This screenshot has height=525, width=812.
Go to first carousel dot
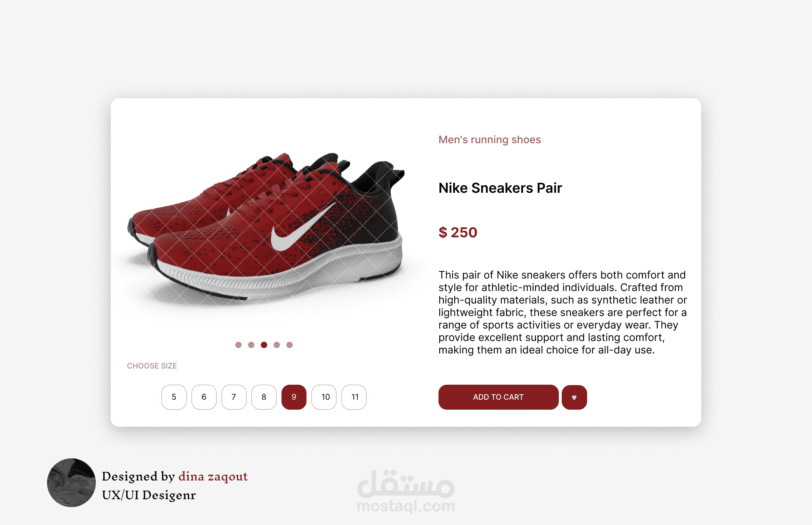click(x=238, y=345)
